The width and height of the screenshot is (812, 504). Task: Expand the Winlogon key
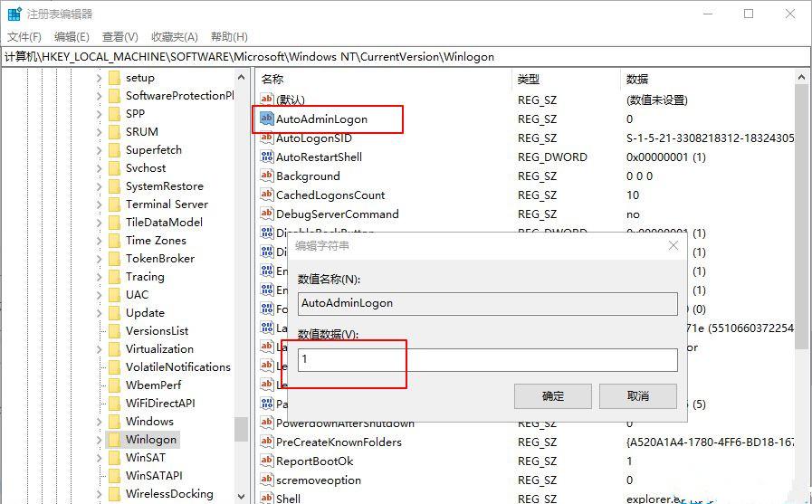99,440
